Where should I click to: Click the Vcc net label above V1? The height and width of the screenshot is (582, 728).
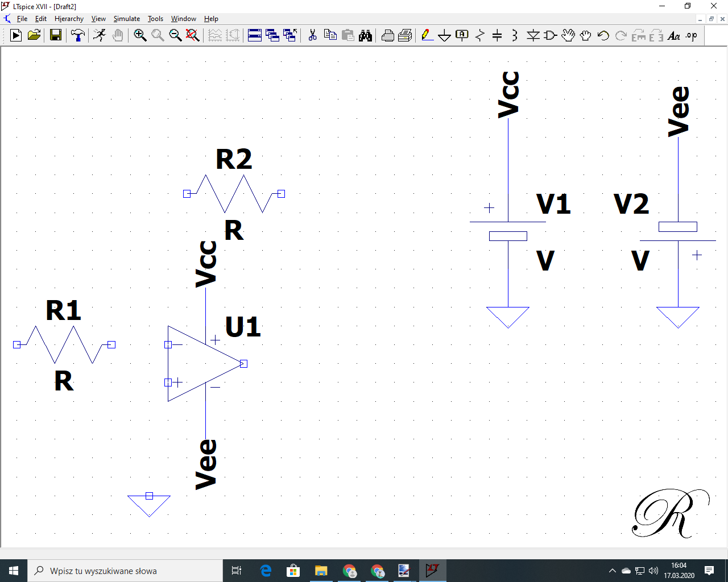pyautogui.click(x=508, y=94)
